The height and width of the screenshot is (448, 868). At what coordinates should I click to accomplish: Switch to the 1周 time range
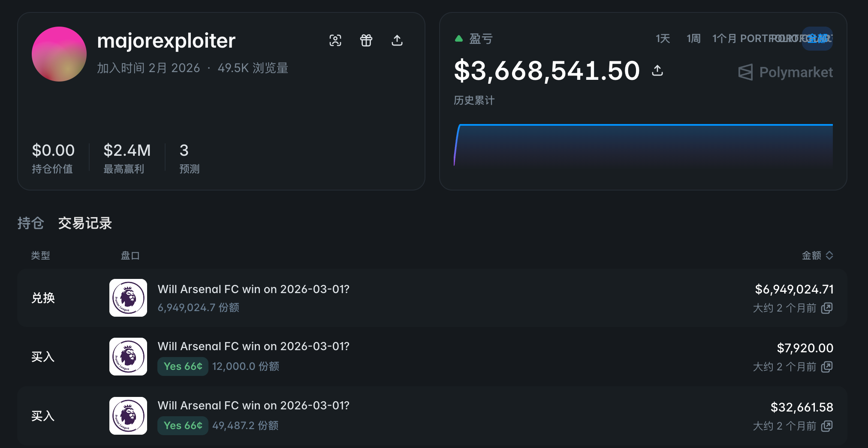(693, 38)
